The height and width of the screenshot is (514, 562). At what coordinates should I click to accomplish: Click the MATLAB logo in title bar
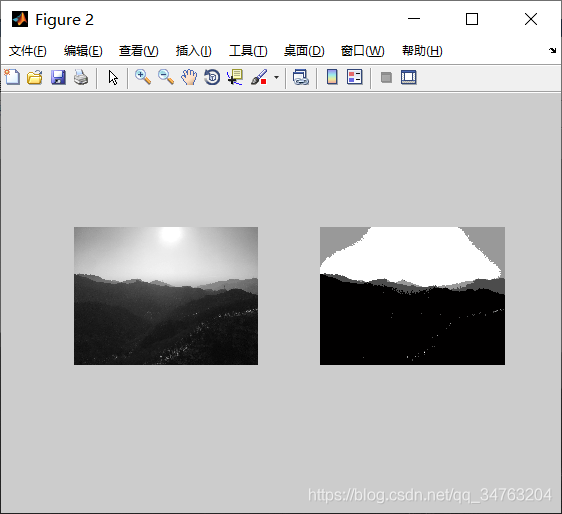20,19
